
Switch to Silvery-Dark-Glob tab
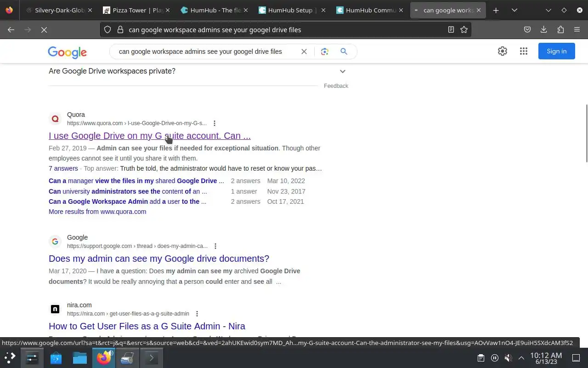[x=59, y=10]
